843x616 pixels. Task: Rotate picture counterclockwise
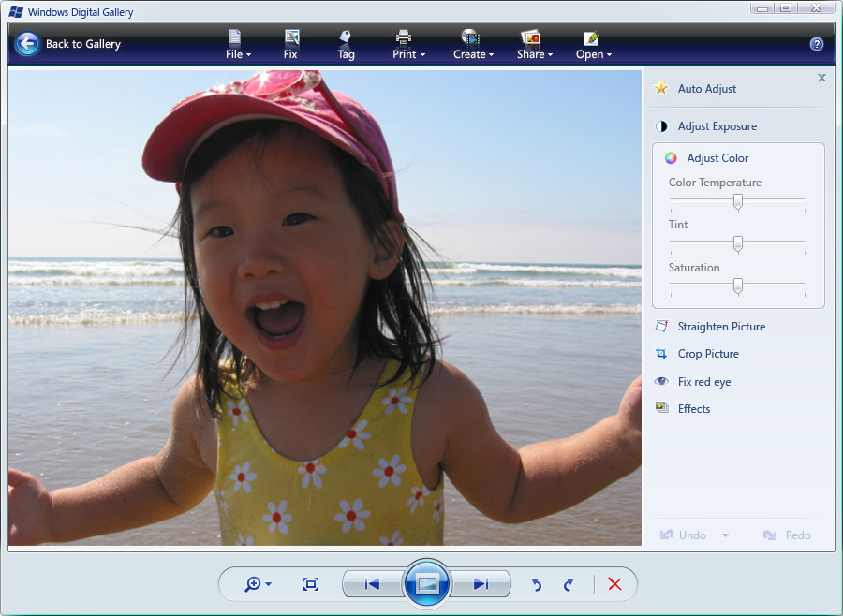point(537,584)
